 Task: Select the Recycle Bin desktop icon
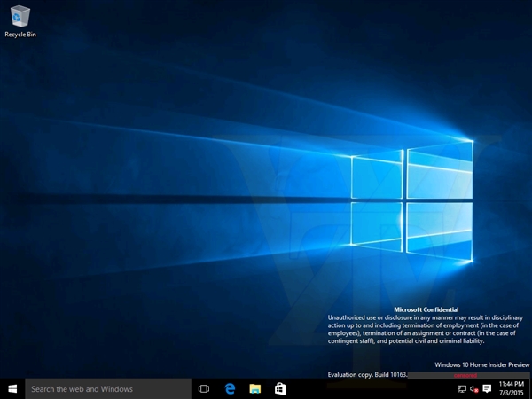[x=20, y=17]
